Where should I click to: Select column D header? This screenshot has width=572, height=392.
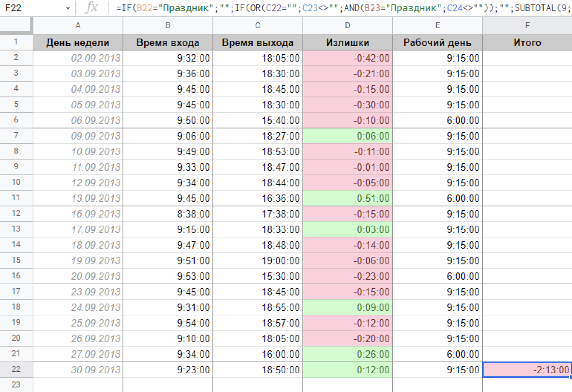tap(348, 26)
